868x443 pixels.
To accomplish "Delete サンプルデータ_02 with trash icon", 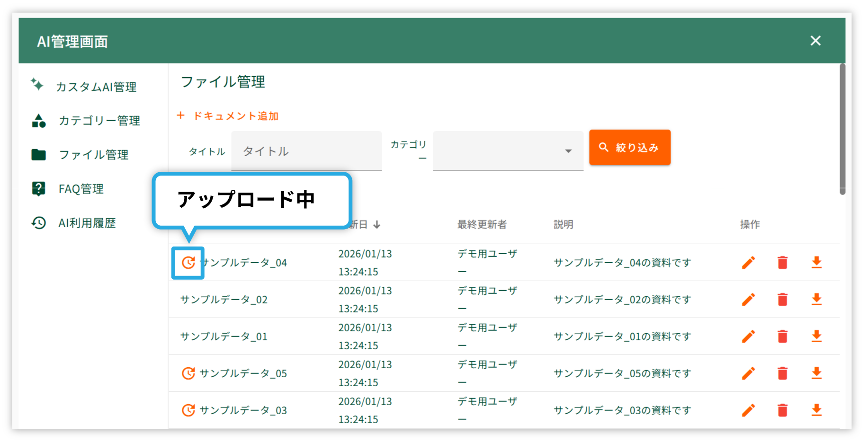I will pyautogui.click(x=782, y=300).
